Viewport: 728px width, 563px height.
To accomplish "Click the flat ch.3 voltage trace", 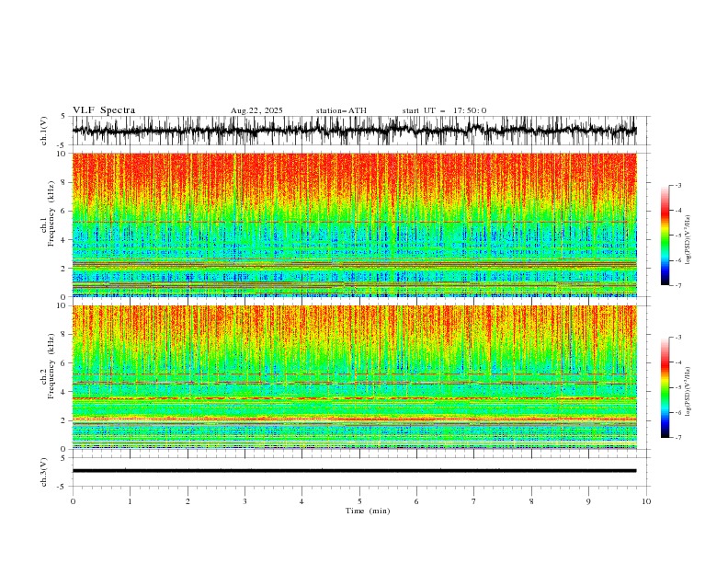I will point(354,471).
